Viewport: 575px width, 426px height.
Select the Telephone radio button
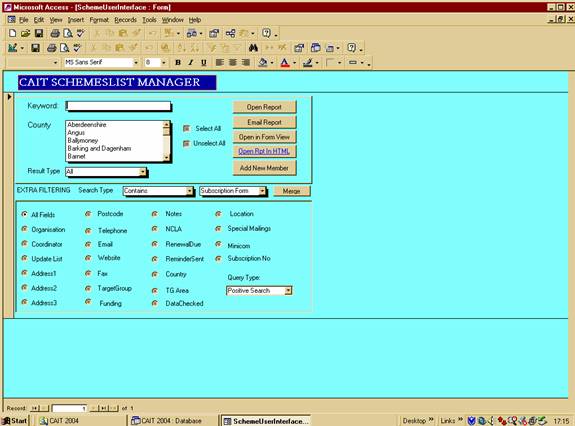pos(88,231)
